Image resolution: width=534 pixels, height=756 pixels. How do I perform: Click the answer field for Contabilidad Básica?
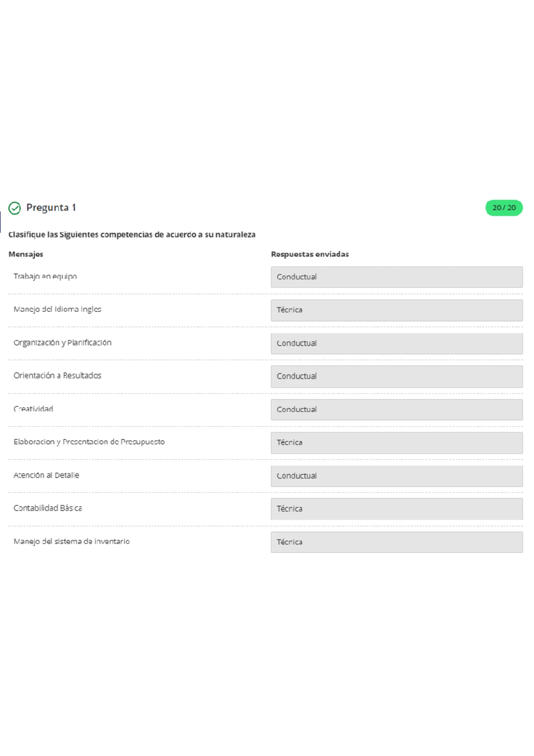point(396,509)
